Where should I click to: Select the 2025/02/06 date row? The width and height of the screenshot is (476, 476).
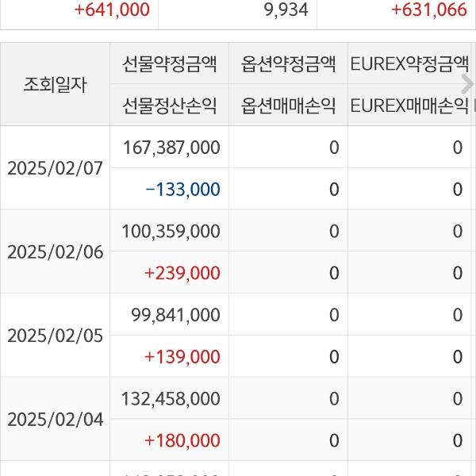pyautogui.click(x=55, y=252)
